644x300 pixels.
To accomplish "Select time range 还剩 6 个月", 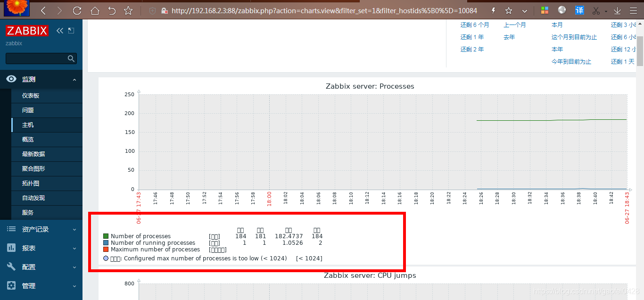I will point(475,25).
